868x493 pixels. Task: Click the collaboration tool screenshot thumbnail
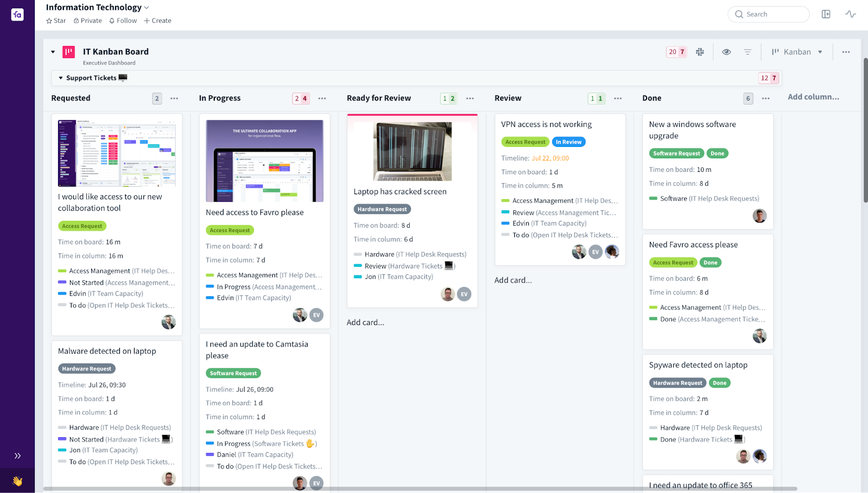point(117,153)
